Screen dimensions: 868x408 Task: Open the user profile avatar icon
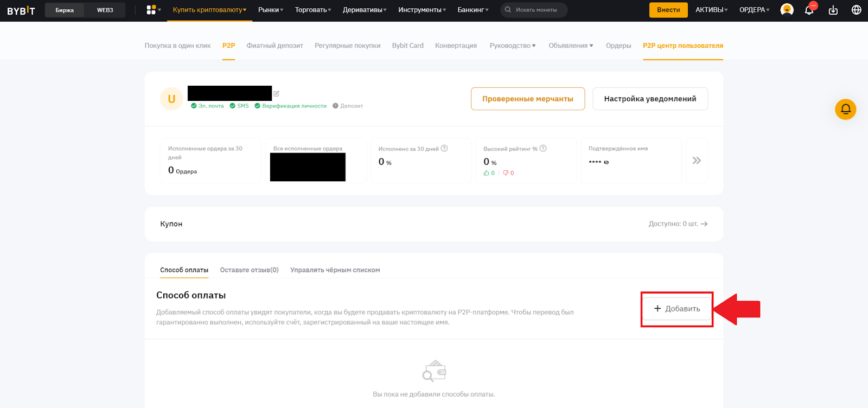(x=787, y=10)
